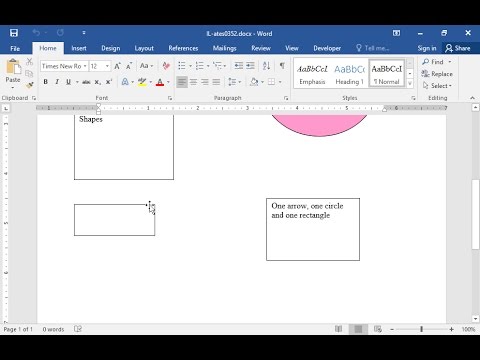Image resolution: width=480 pixels, height=360 pixels.
Task: Select the Format Painter brush icon
Action: [x=30, y=85]
